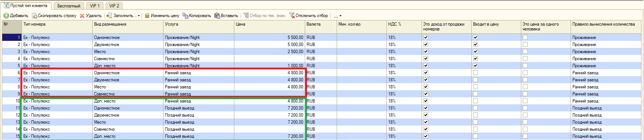Screen dimensions: 644x140
Task: Click the Отключить отбор filter icon
Action: tap(292, 16)
